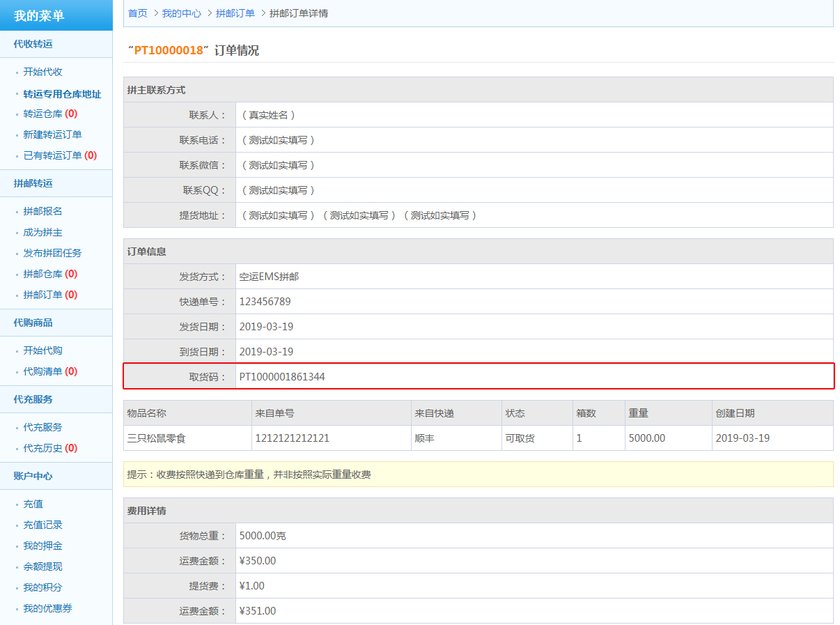Click 首页 in breadcrumb

(x=138, y=13)
